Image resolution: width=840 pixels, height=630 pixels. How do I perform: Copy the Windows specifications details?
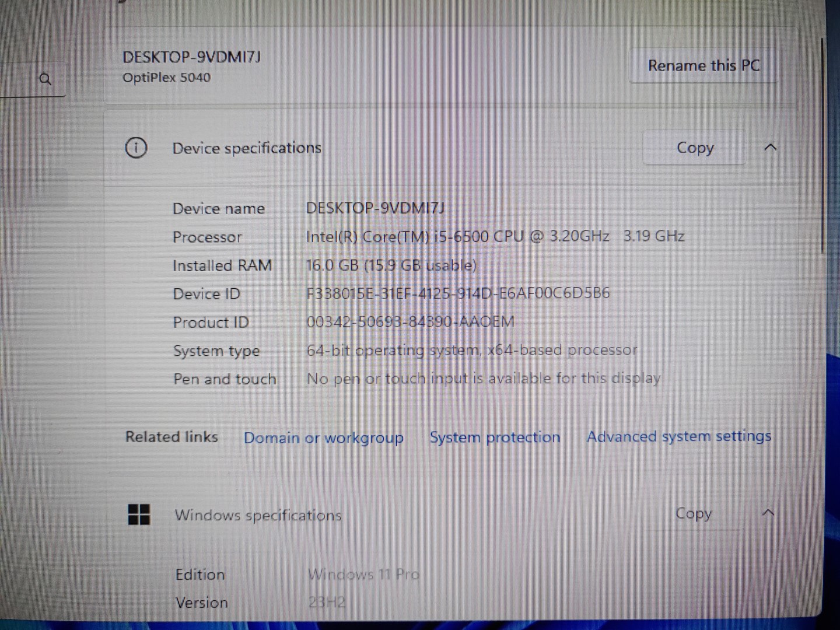(x=693, y=514)
